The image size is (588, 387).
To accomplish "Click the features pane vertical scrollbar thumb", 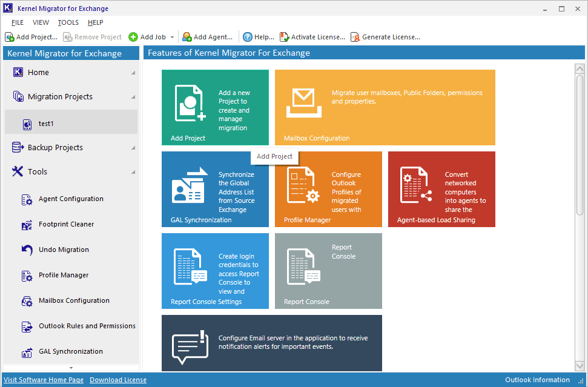I will click(580, 145).
